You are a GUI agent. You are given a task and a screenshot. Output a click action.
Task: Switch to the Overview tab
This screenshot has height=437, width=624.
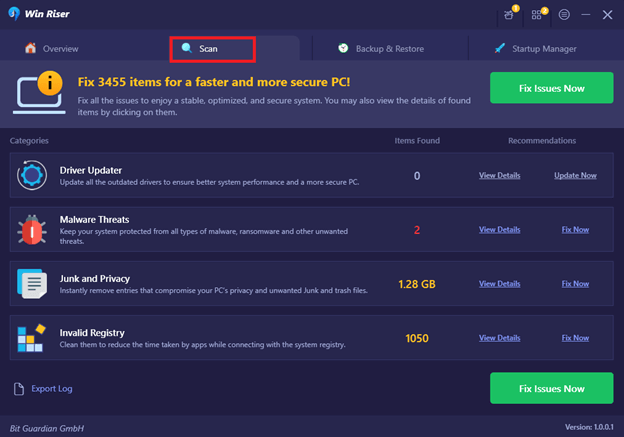click(52, 48)
